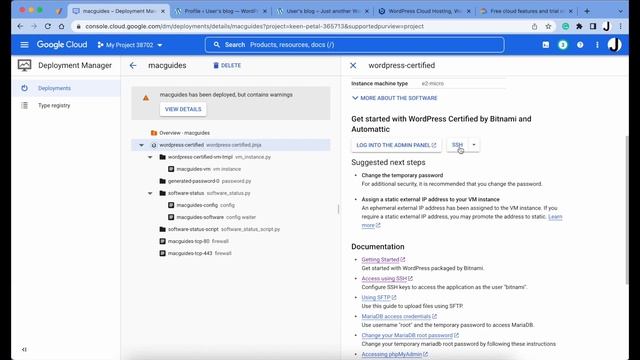Select wordpress-certified wordpress-certified.jinja row
The height and width of the screenshot is (360, 640).
(231, 145)
